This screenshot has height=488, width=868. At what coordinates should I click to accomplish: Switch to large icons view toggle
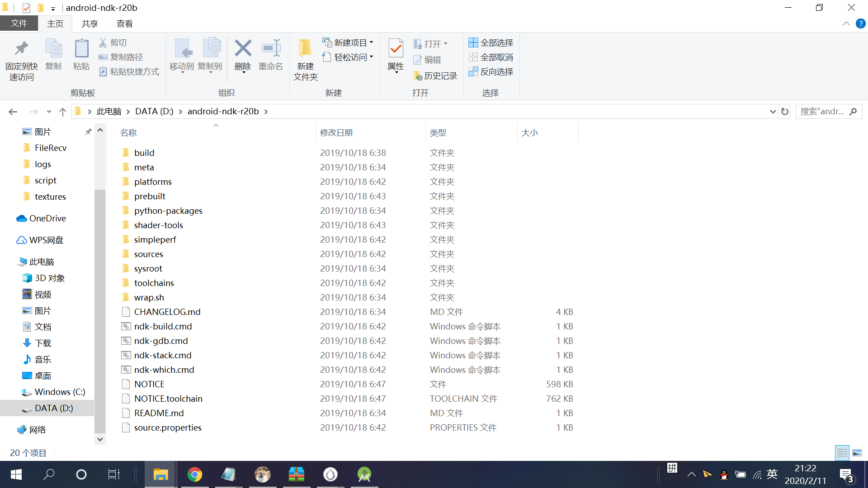(x=857, y=453)
